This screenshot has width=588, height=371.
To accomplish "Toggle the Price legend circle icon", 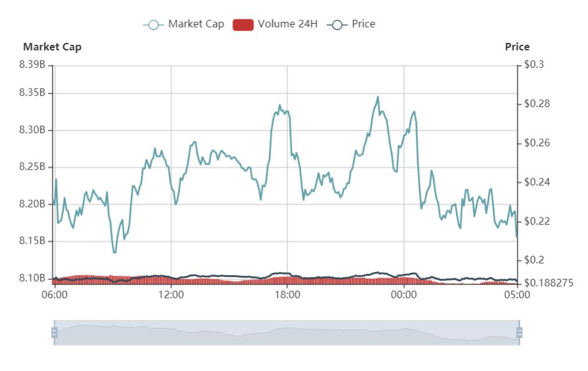I will (337, 25).
